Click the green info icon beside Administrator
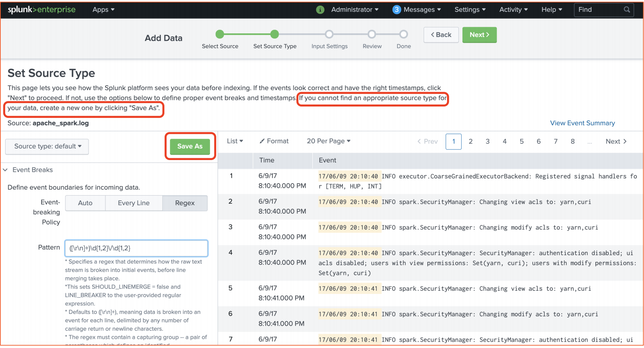644x348 pixels. 320,10
